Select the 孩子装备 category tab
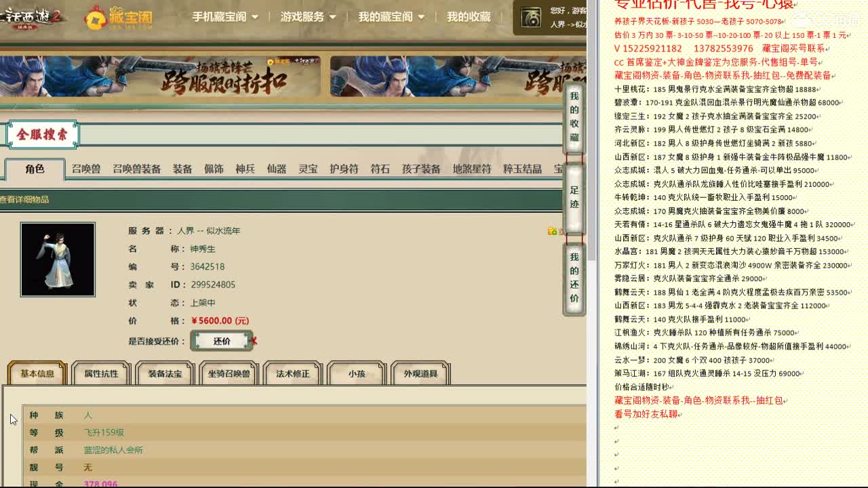The height and width of the screenshot is (488, 868). 421,169
